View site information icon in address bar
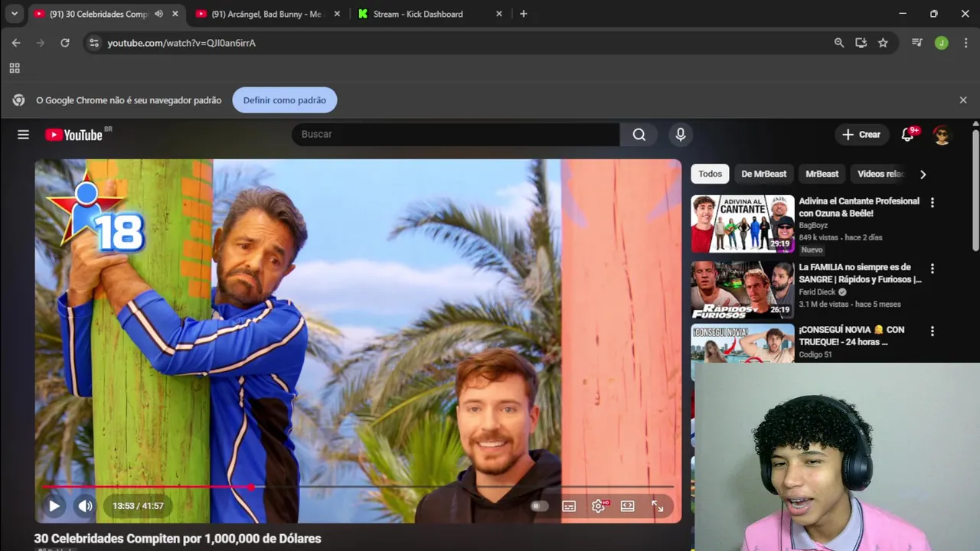The width and height of the screenshot is (980, 551). tap(93, 43)
